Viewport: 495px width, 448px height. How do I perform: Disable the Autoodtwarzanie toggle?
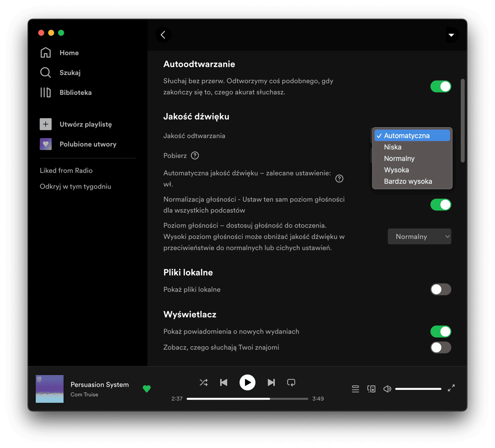click(x=441, y=87)
